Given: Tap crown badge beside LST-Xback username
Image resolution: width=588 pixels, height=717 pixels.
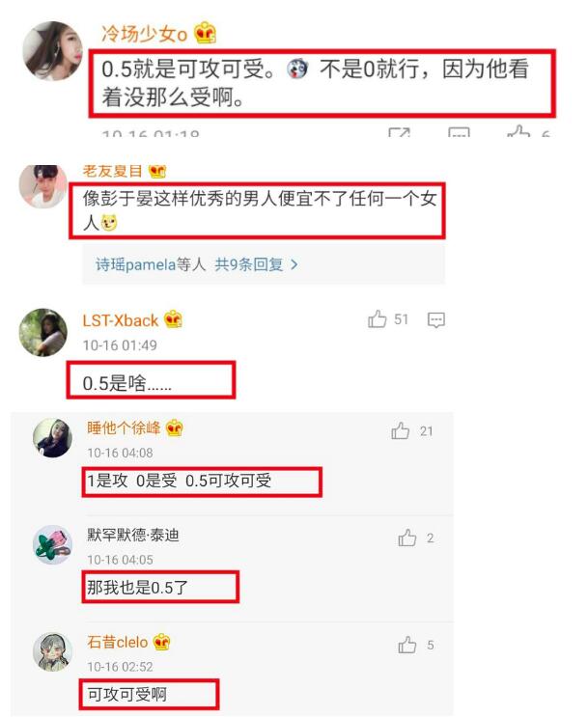Looking at the screenshot, I should (x=173, y=319).
